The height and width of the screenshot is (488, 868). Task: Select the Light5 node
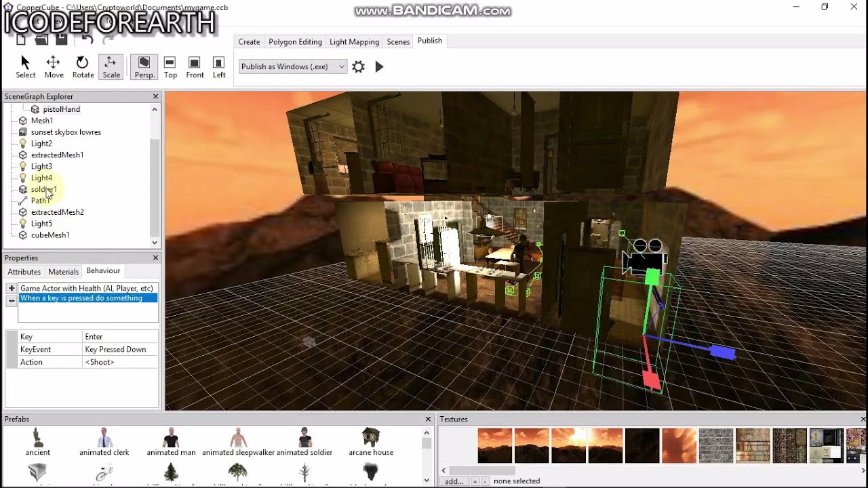tap(41, 224)
